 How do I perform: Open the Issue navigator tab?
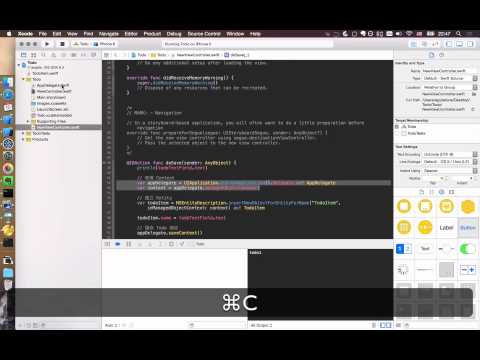pos(53,55)
